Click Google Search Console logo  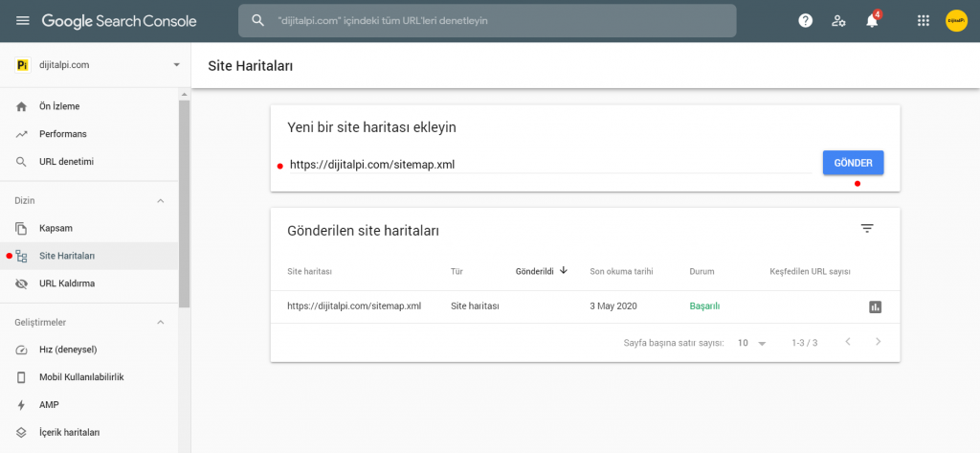pos(120,21)
